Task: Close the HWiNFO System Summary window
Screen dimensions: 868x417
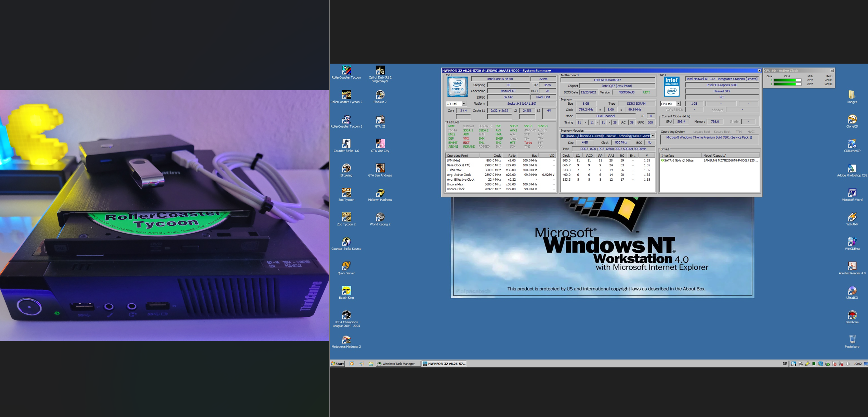Action: 759,70
